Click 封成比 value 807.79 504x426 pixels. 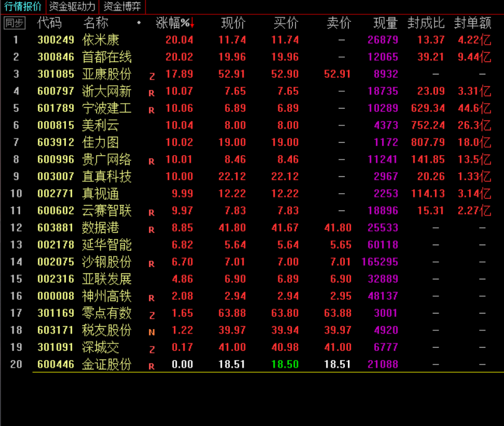(x=428, y=142)
